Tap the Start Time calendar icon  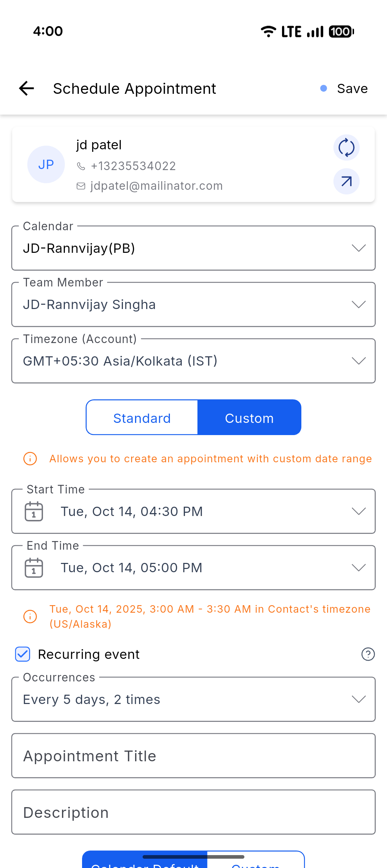coord(34,511)
